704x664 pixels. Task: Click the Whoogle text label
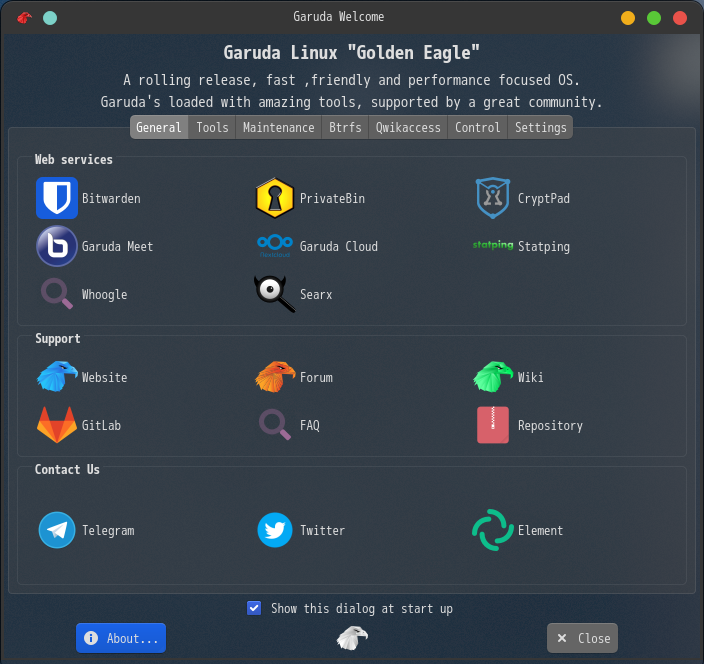104,295
